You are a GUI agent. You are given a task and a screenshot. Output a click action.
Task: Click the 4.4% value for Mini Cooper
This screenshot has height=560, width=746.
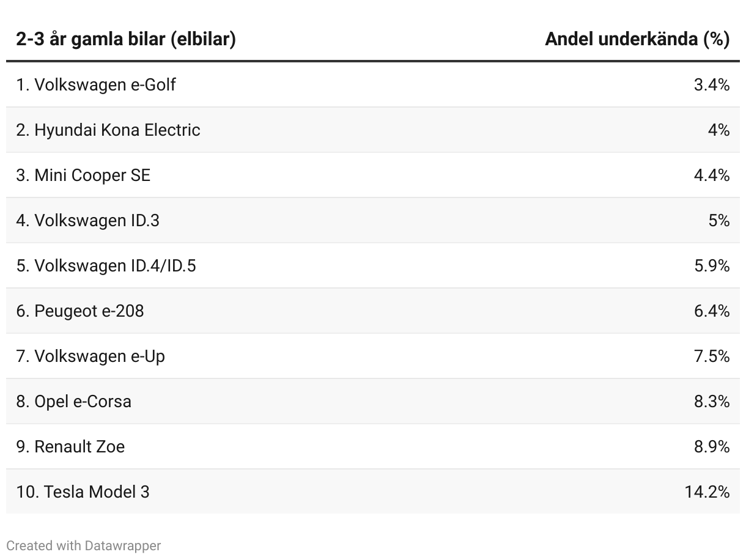click(712, 175)
